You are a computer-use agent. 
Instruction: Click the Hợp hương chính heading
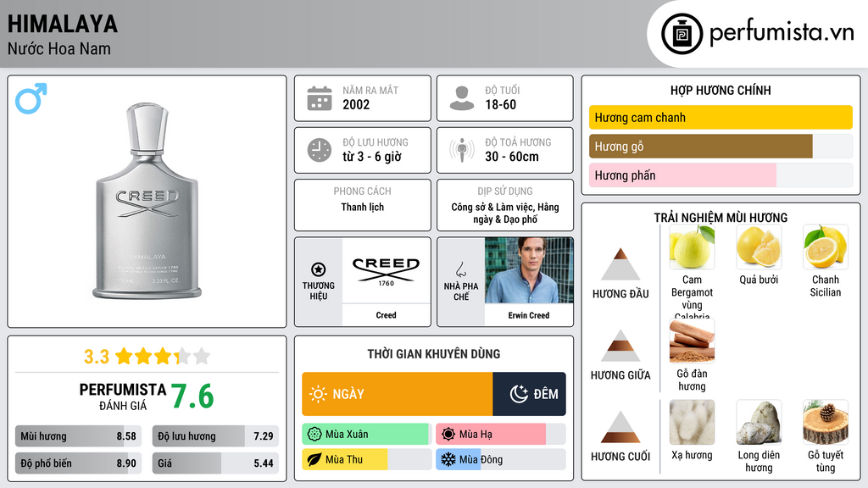[721, 90]
